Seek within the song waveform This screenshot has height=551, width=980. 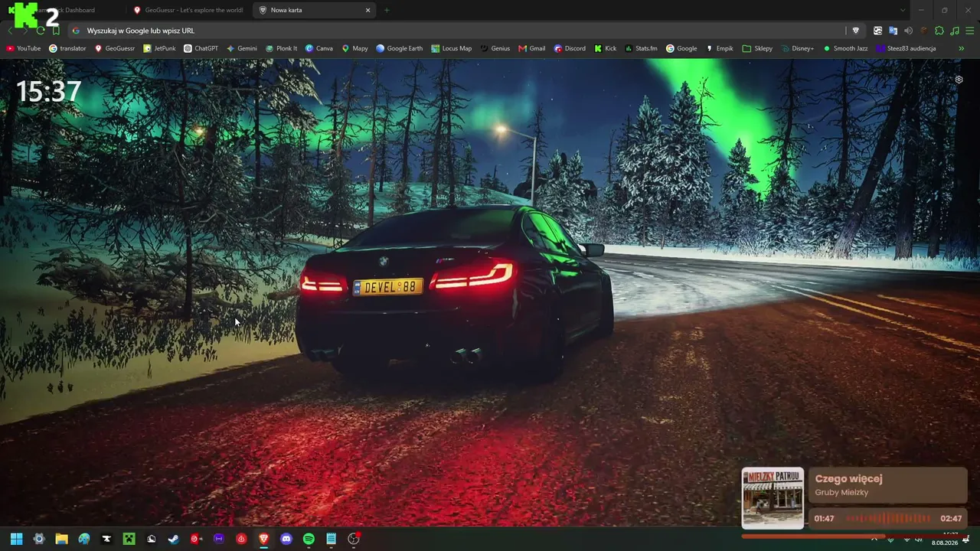(888, 518)
